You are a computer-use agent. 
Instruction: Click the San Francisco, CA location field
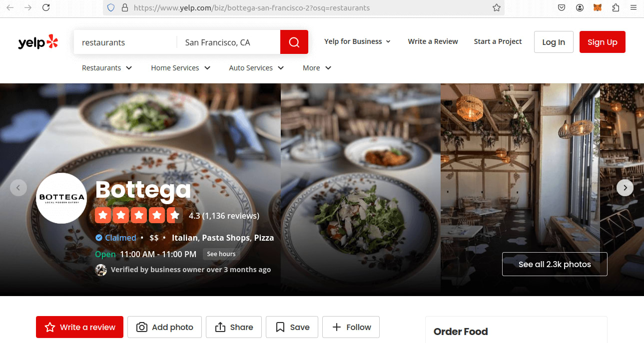coord(229,42)
